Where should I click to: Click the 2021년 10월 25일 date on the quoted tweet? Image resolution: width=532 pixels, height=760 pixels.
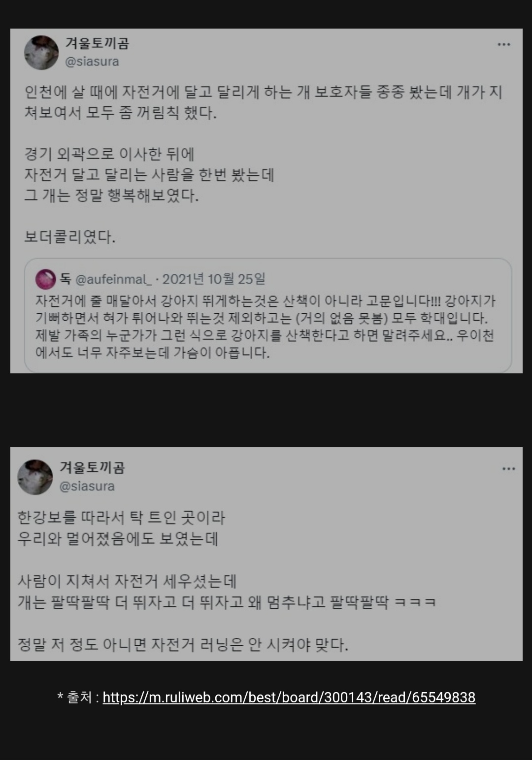point(214,279)
